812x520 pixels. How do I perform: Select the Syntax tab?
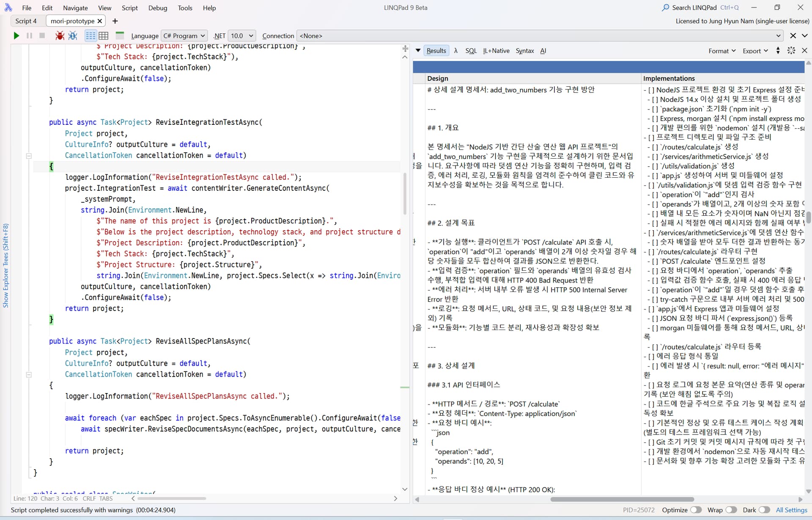pos(524,51)
